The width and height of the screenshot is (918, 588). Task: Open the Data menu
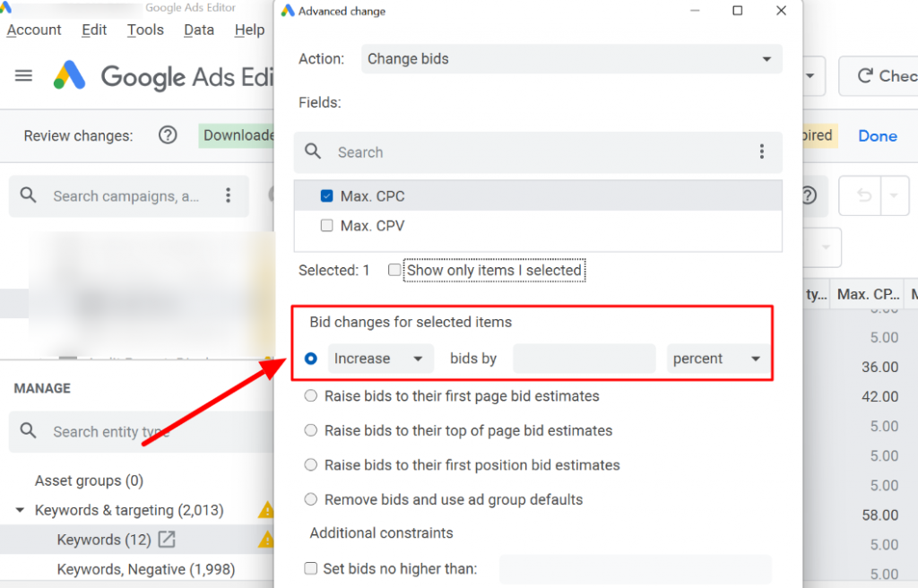click(199, 30)
